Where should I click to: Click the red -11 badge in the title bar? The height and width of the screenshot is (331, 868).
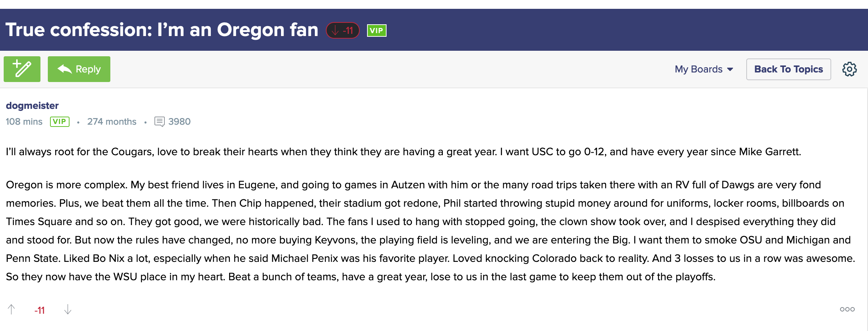tap(342, 31)
